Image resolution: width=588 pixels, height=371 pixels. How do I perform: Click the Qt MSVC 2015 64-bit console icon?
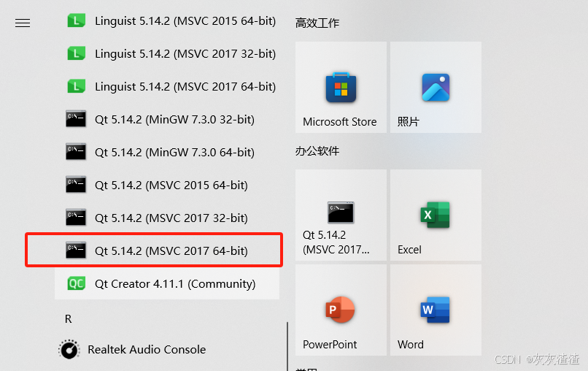click(x=76, y=185)
